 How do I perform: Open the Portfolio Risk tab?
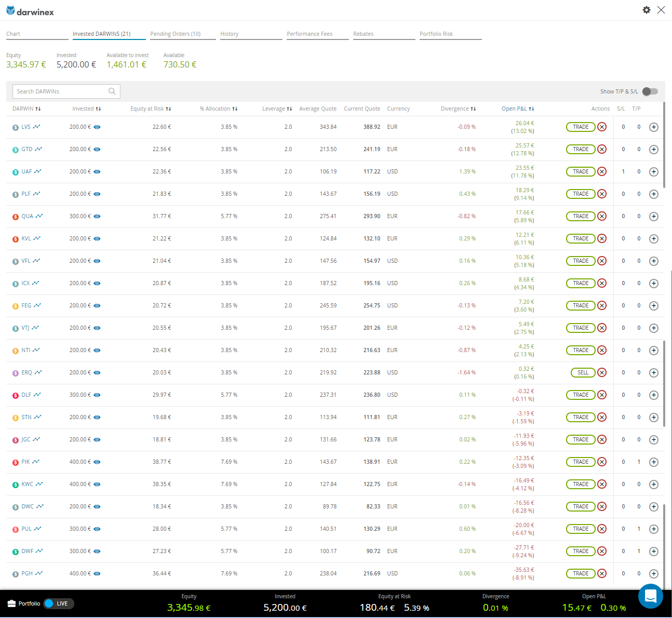451,34
